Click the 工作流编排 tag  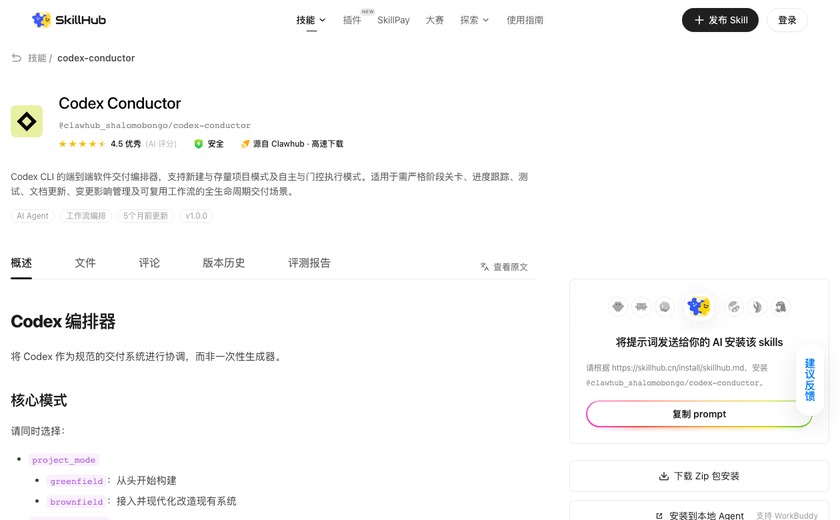pyautogui.click(x=86, y=216)
